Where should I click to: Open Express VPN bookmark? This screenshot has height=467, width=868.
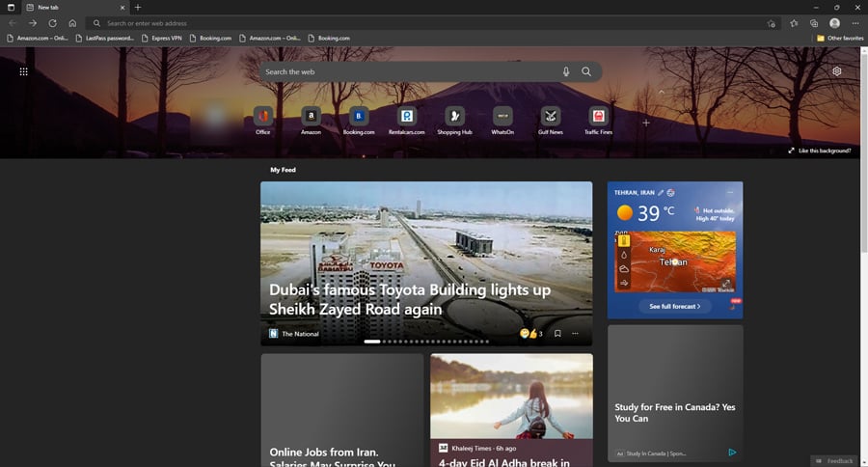click(162, 39)
